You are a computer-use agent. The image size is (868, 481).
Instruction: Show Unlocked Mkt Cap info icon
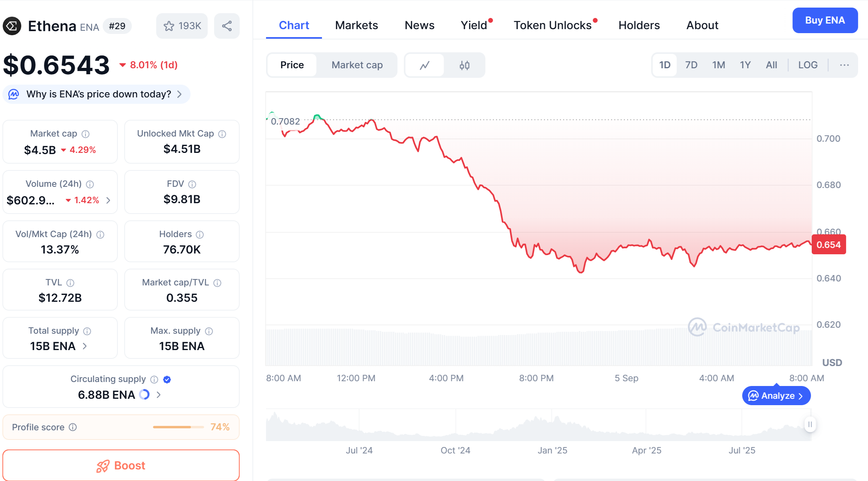(x=222, y=134)
